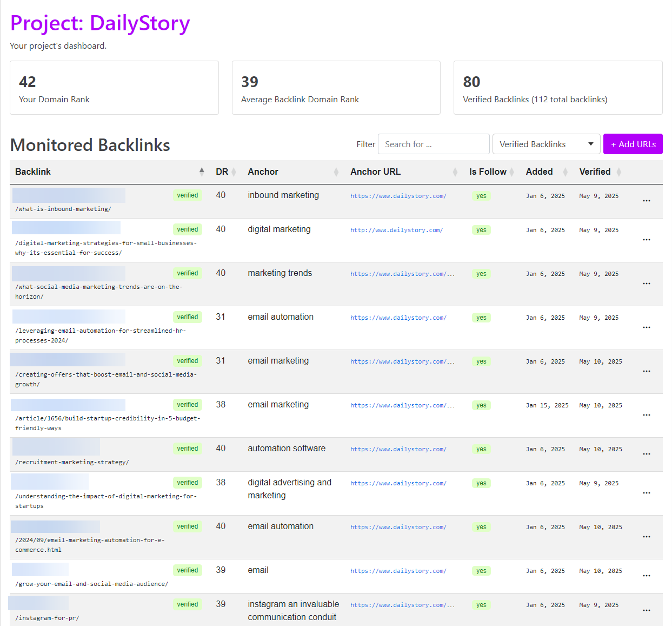Sort table by Anchor column
Screen dimensions: 672x626
[336, 172]
